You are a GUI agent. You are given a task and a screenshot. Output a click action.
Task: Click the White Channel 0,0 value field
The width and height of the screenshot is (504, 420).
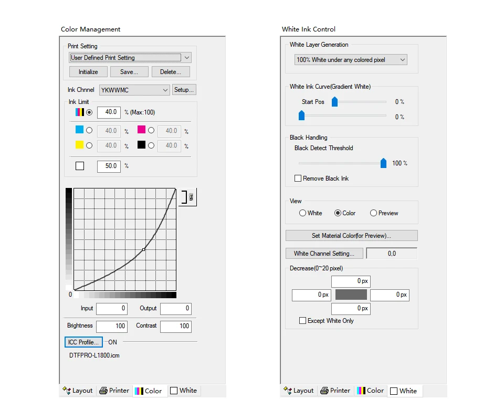[392, 254]
